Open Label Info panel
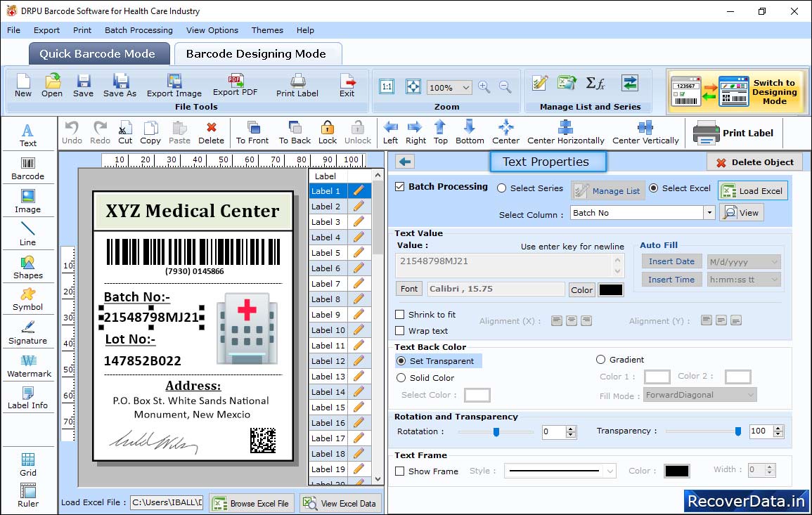 point(28,398)
